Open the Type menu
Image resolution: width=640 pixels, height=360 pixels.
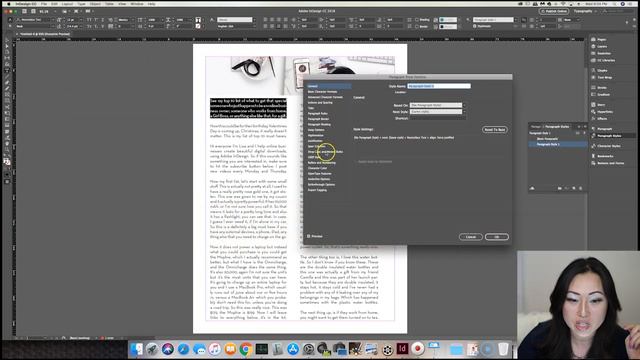81,4
